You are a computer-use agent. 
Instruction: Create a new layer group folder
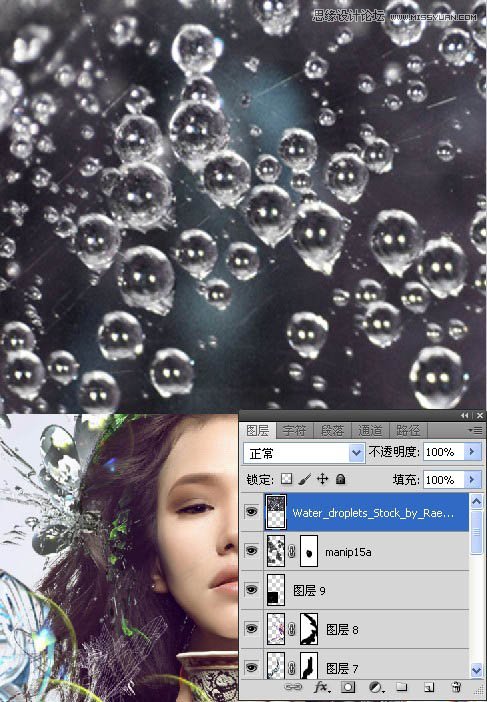coord(402,687)
